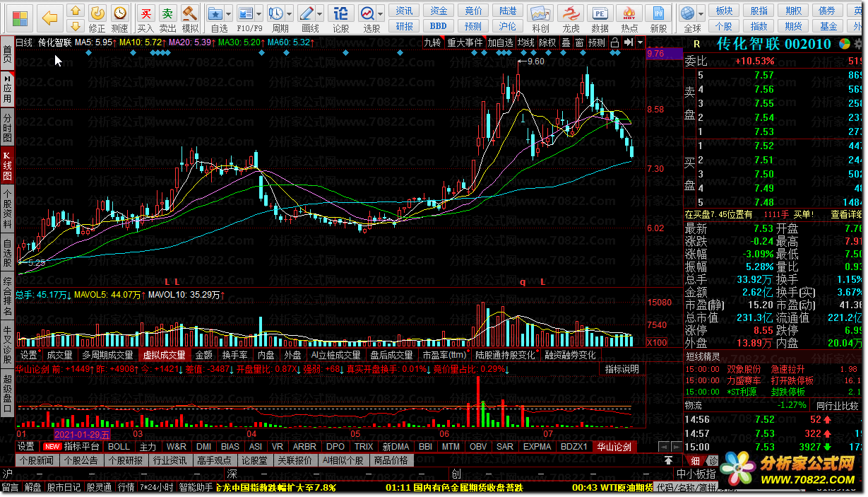Image resolution: width=868 pixels, height=497 pixels.
Task: Switch to 分时图 in left sidebar
Action: click(x=7, y=129)
